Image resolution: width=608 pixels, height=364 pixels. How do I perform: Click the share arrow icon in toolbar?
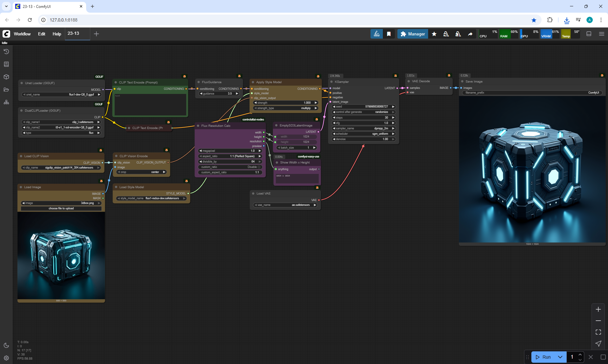pos(470,34)
